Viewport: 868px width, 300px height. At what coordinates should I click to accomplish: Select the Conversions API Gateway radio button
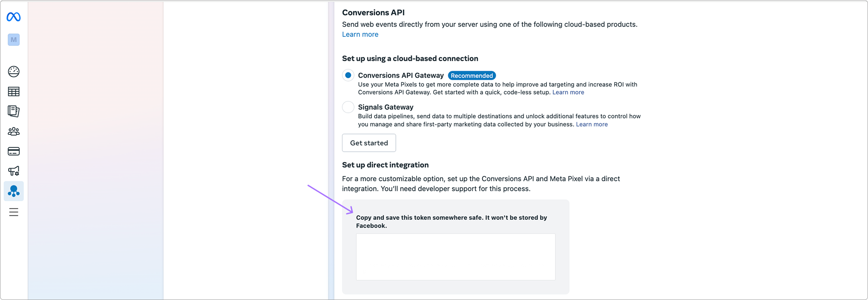(x=348, y=75)
